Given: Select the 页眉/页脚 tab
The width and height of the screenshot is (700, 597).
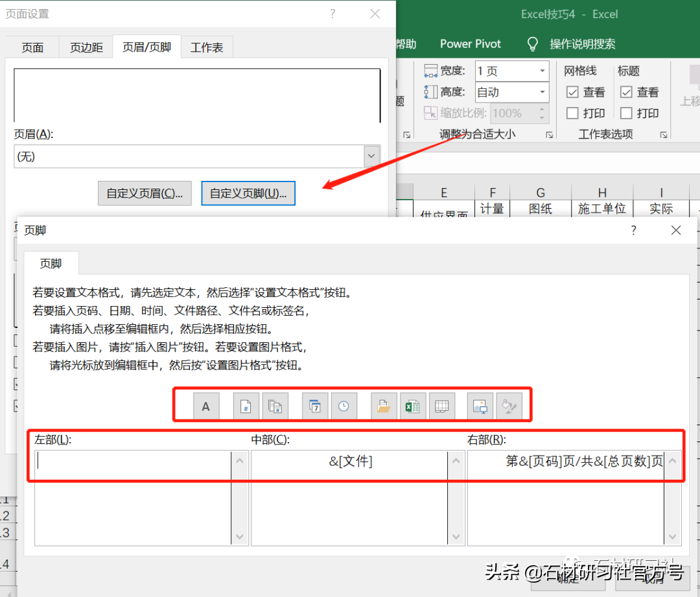Looking at the screenshot, I should pos(147,47).
